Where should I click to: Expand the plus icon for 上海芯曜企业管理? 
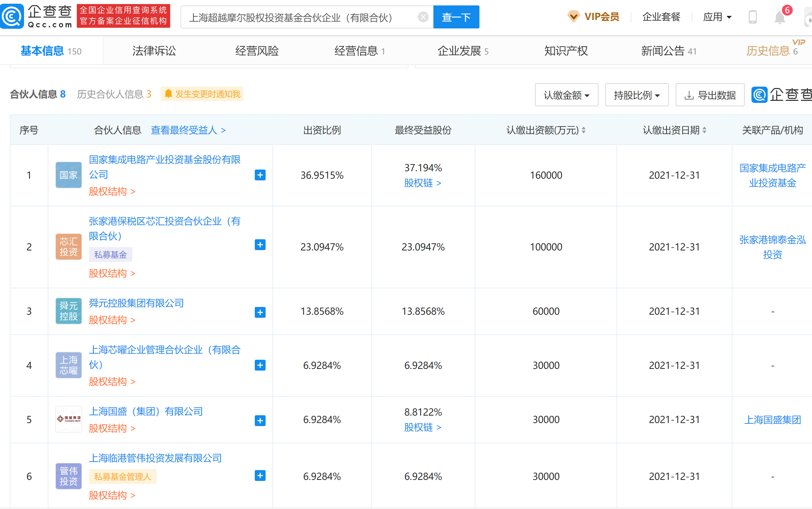(x=260, y=365)
